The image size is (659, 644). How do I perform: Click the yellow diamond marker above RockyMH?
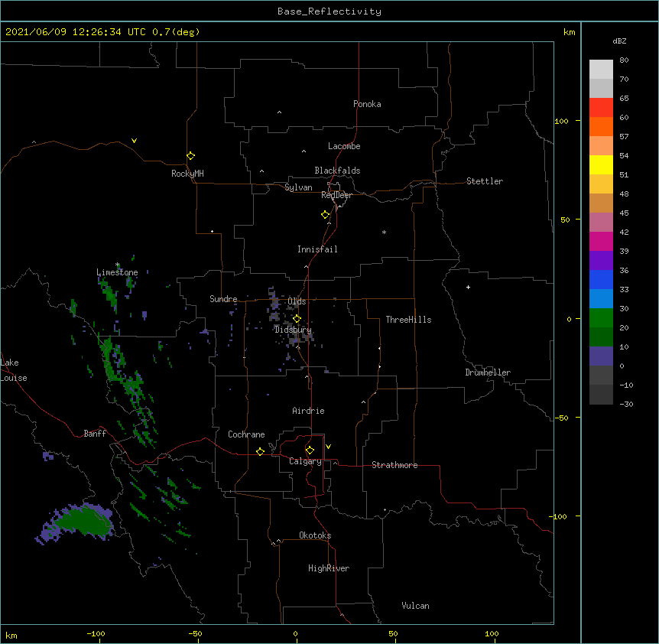pos(190,155)
